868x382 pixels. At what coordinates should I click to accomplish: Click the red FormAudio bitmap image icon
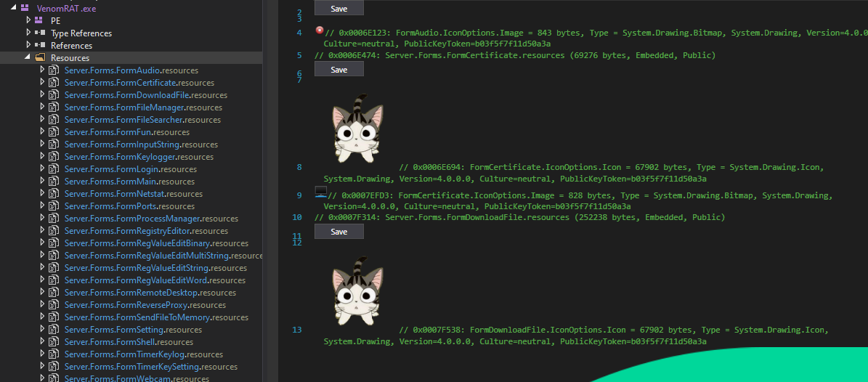[320, 31]
